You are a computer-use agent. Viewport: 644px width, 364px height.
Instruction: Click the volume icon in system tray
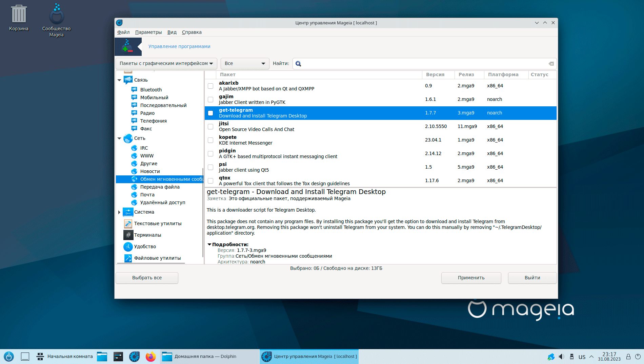(x=561, y=357)
